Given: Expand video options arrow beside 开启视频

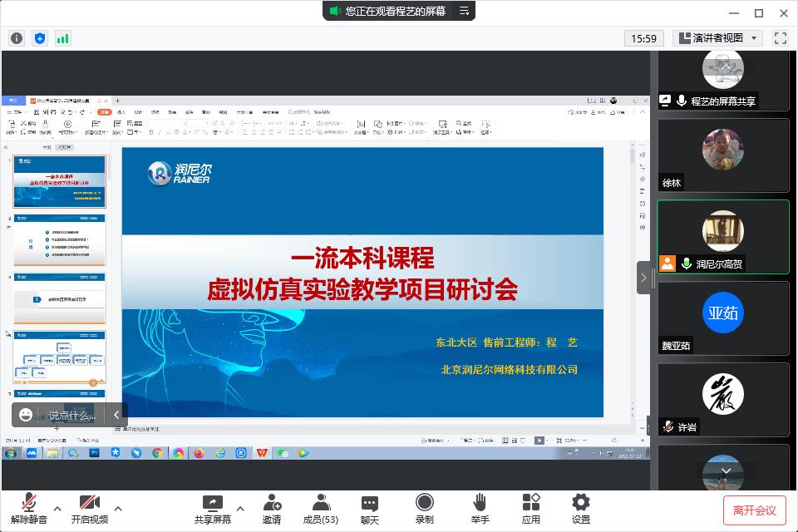Looking at the screenshot, I should (118, 508).
